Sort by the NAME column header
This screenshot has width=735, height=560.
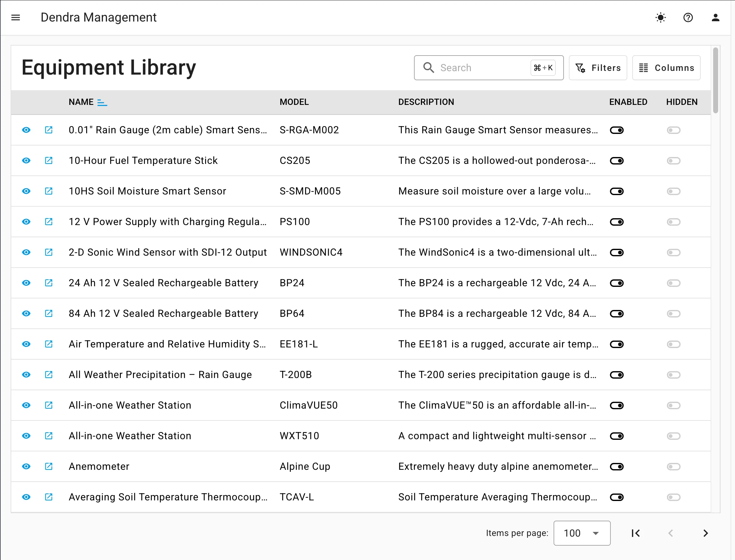81,102
